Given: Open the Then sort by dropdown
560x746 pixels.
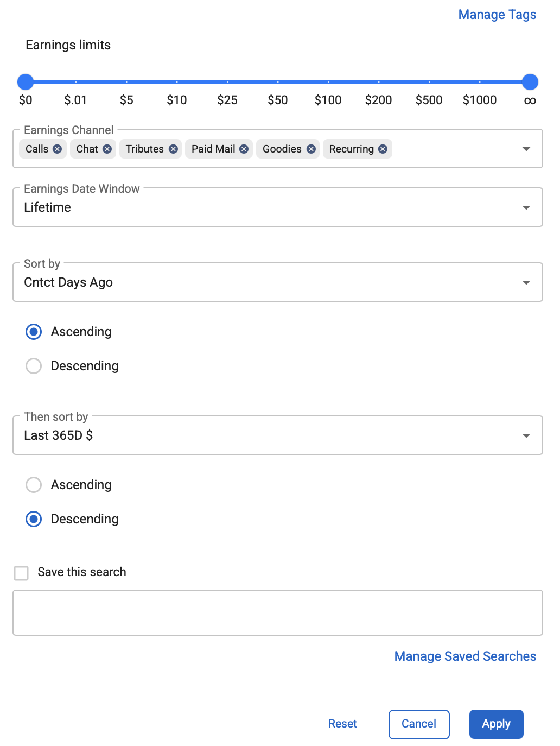Looking at the screenshot, I should pyautogui.click(x=278, y=435).
